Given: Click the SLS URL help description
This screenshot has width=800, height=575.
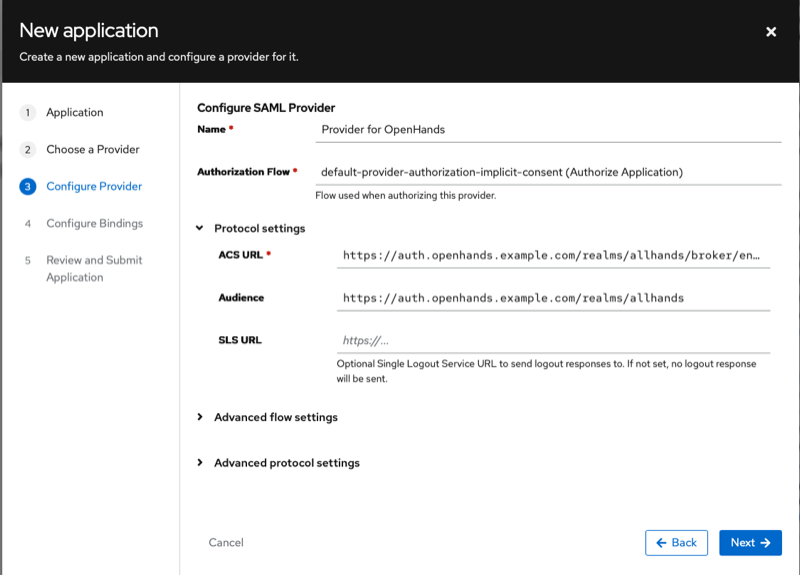Looking at the screenshot, I should point(546,371).
